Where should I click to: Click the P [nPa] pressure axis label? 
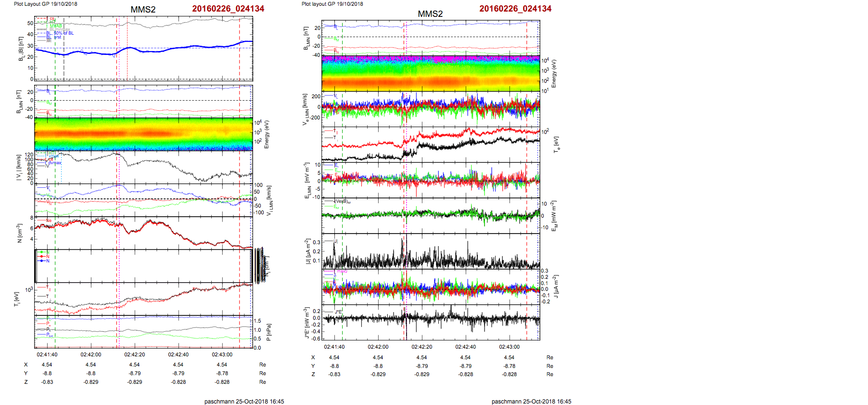[268, 332]
